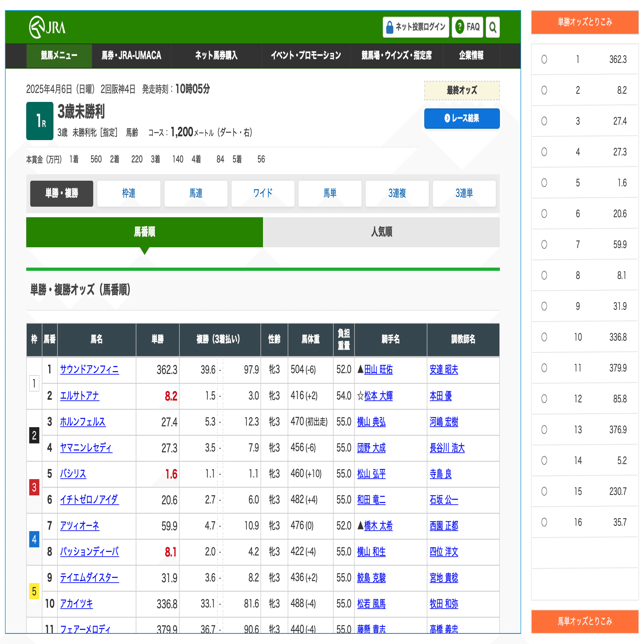This screenshot has width=644, height=644.
Task: Open horse ヤマニンレセディ link
Action: coord(86,447)
